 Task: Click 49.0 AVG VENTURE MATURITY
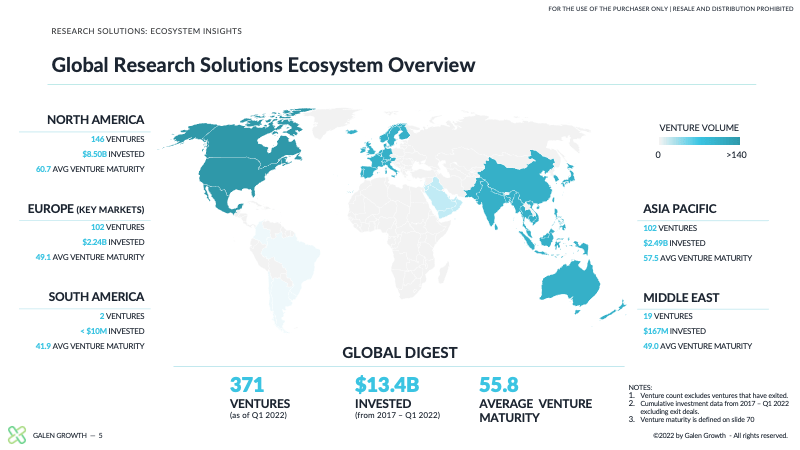[x=697, y=346]
